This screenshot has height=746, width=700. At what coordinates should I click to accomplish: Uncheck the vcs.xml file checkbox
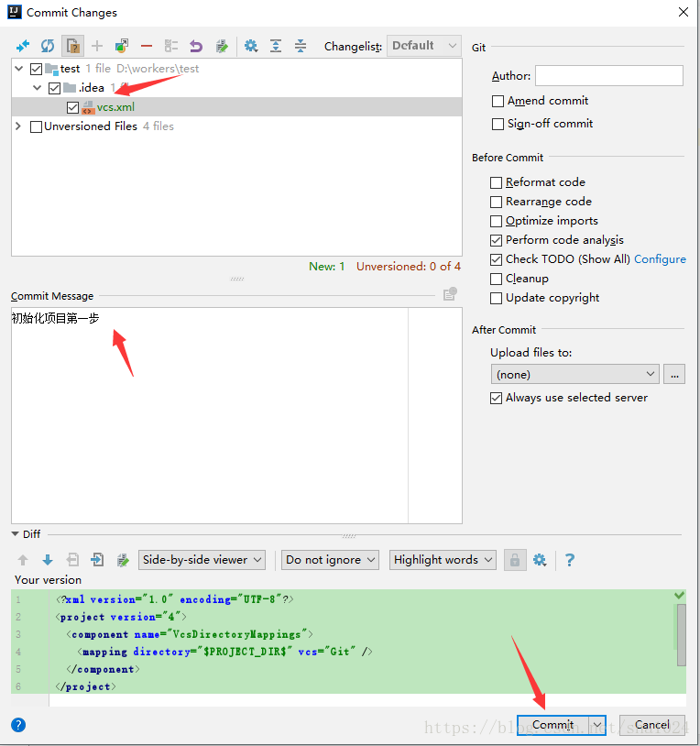pos(72,107)
